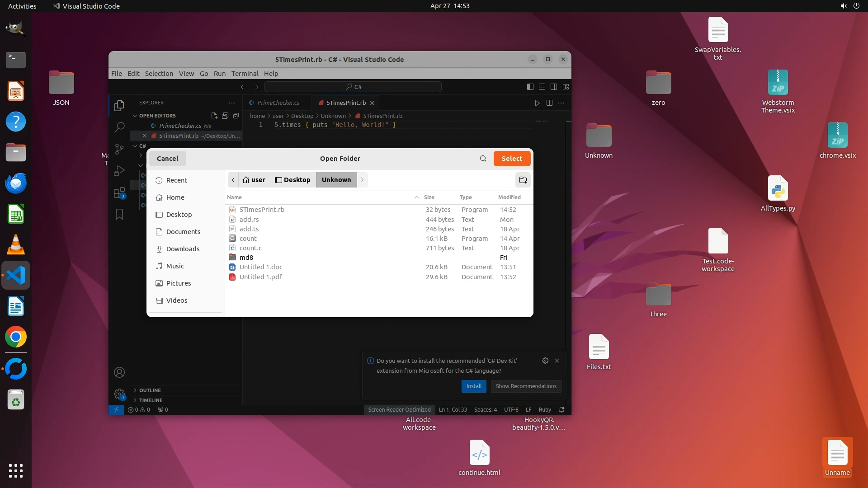Expand the TIMELINE section
The image size is (868, 488).
click(151, 400)
